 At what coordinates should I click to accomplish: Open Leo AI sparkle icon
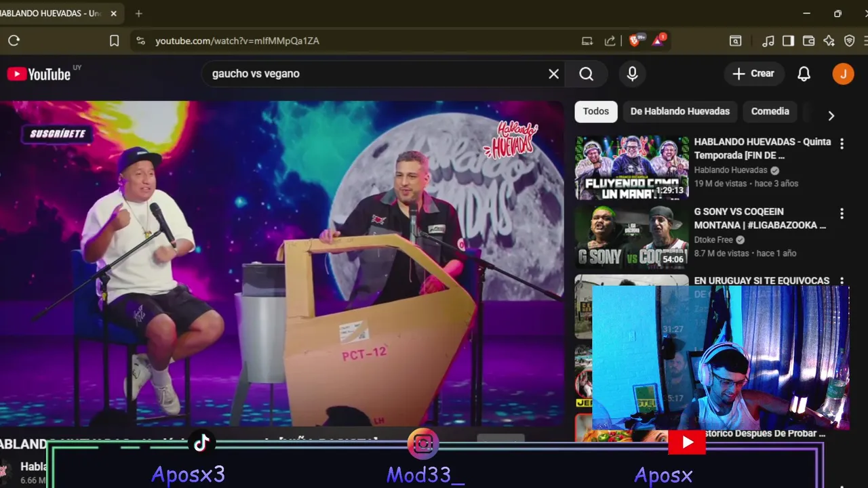tap(829, 41)
